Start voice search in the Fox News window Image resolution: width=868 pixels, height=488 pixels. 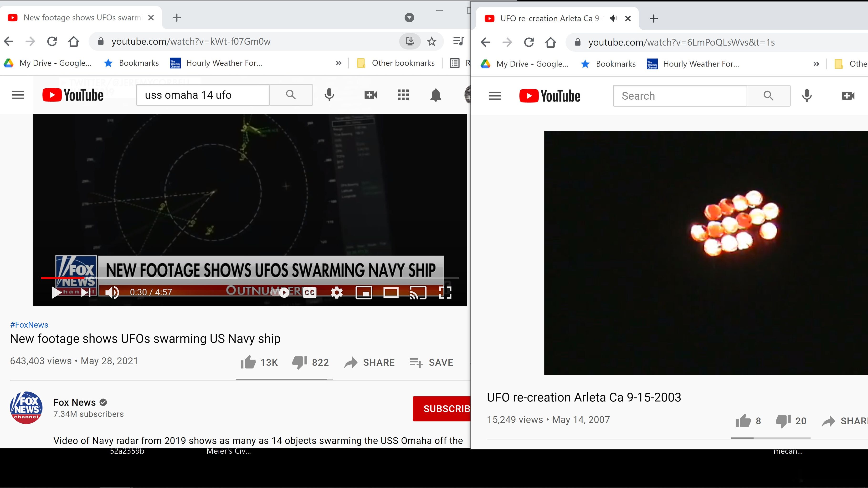(x=329, y=95)
